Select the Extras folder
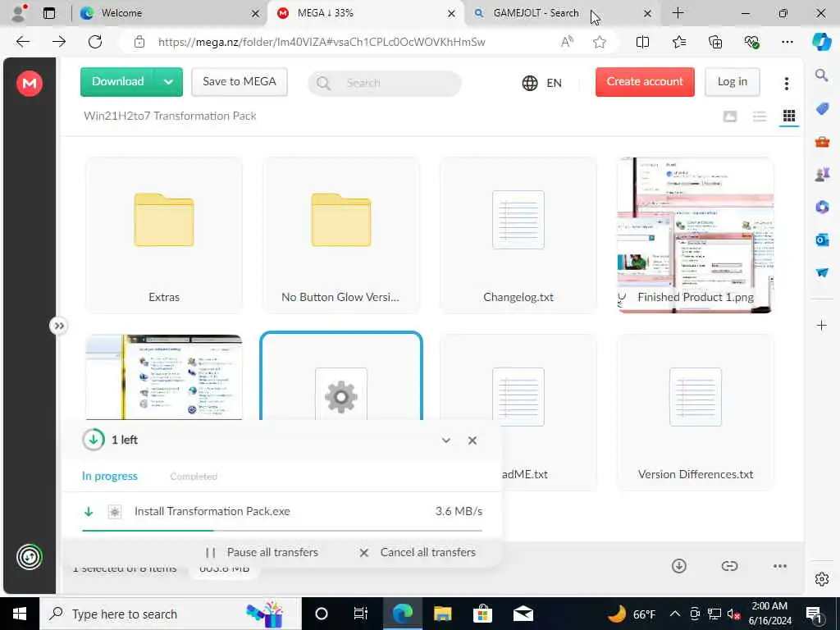This screenshot has width=840, height=630. [164, 235]
